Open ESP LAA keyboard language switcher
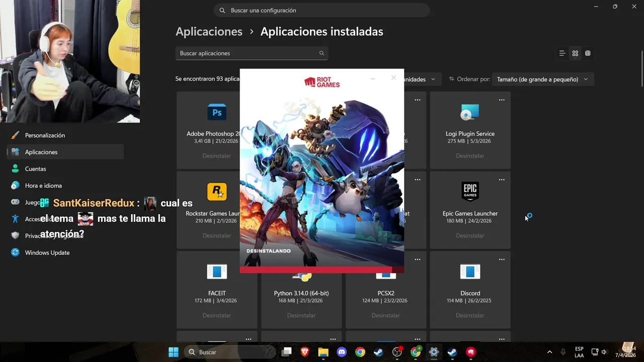 (x=579, y=352)
